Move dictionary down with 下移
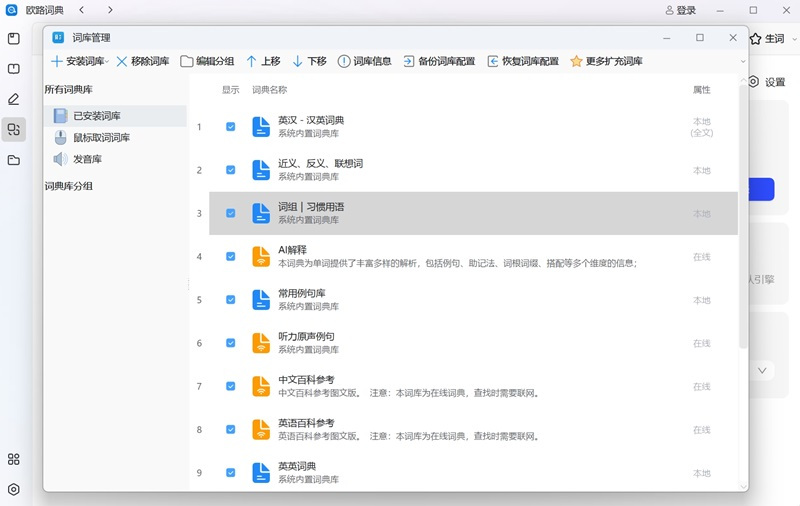 click(x=309, y=61)
